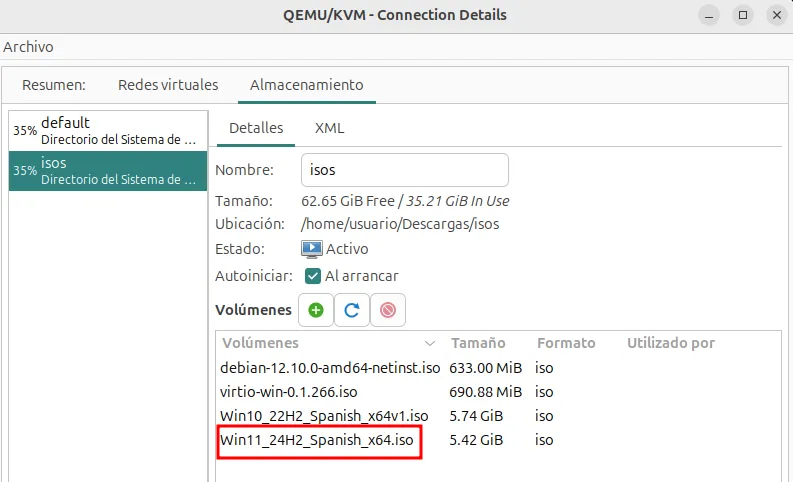Click the Activo state monitor icon
This screenshot has width=793, height=482.
click(312, 249)
